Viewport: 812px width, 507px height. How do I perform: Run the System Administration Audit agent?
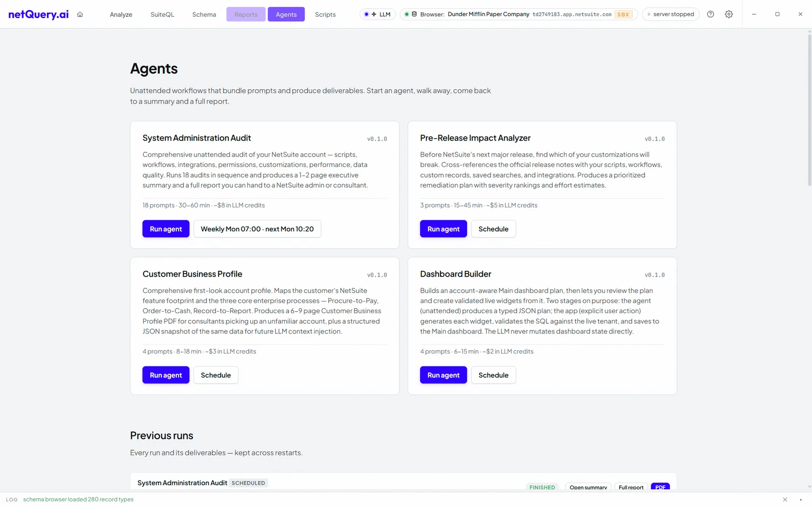tap(166, 229)
